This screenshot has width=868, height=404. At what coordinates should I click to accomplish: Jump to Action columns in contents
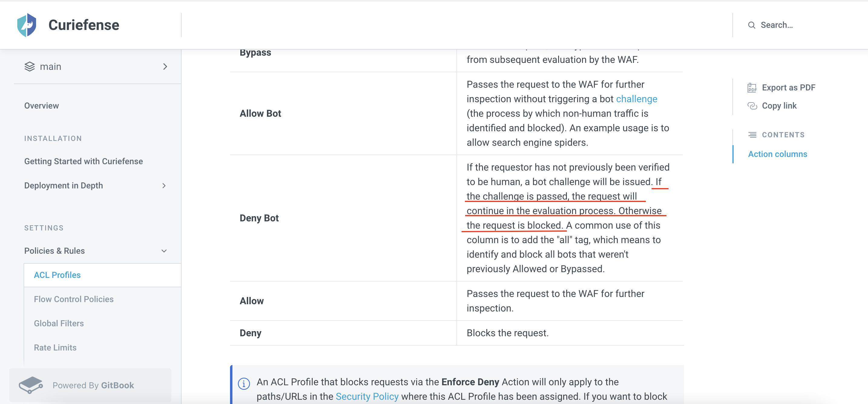coord(778,154)
